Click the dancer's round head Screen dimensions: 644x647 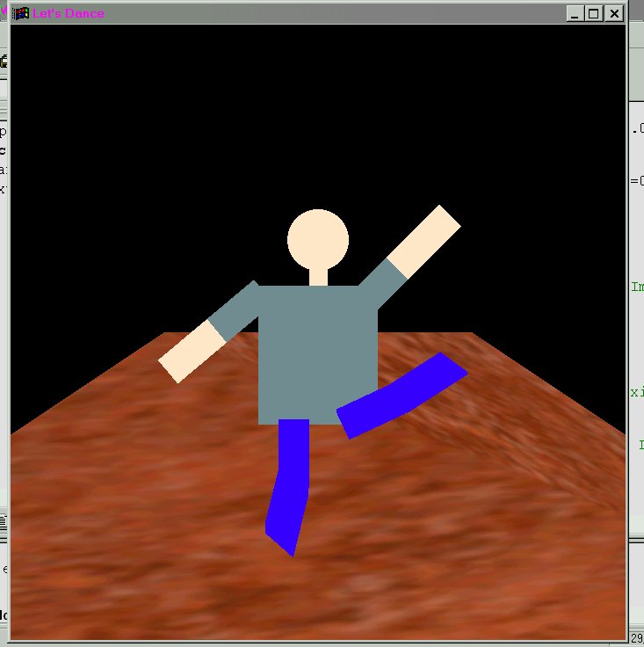318,240
